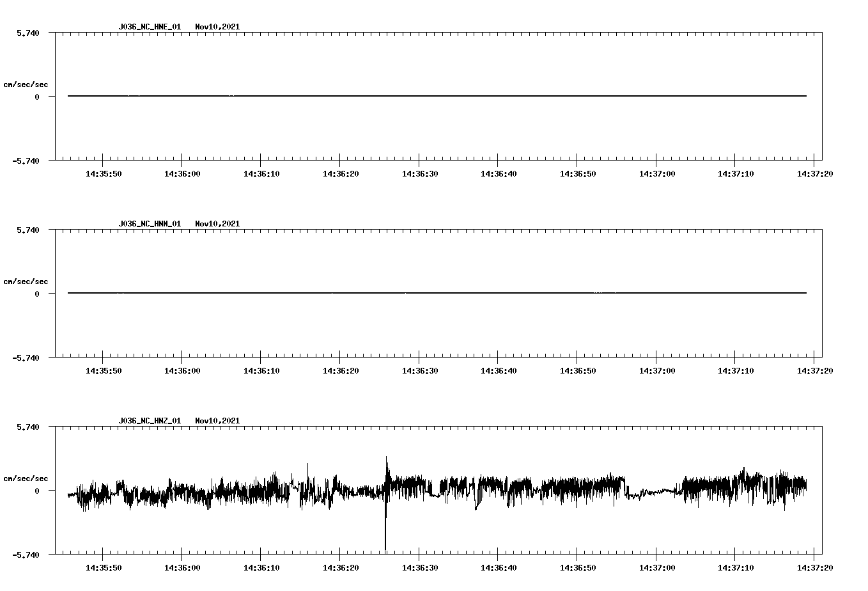Click the cm/sec/sec label of HNE plot
Viewport: 868px width, 591px height.
(x=26, y=84)
